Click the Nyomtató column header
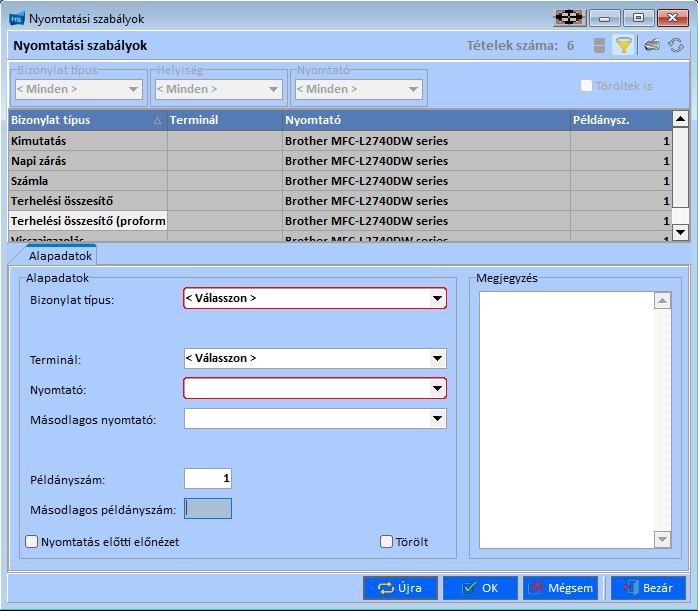 click(x=425, y=120)
